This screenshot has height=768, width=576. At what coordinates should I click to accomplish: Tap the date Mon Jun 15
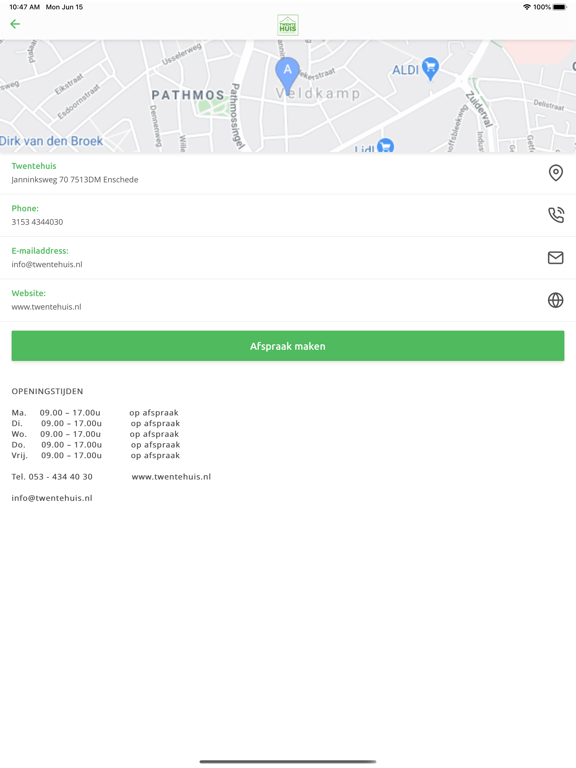[x=64, y=7]
